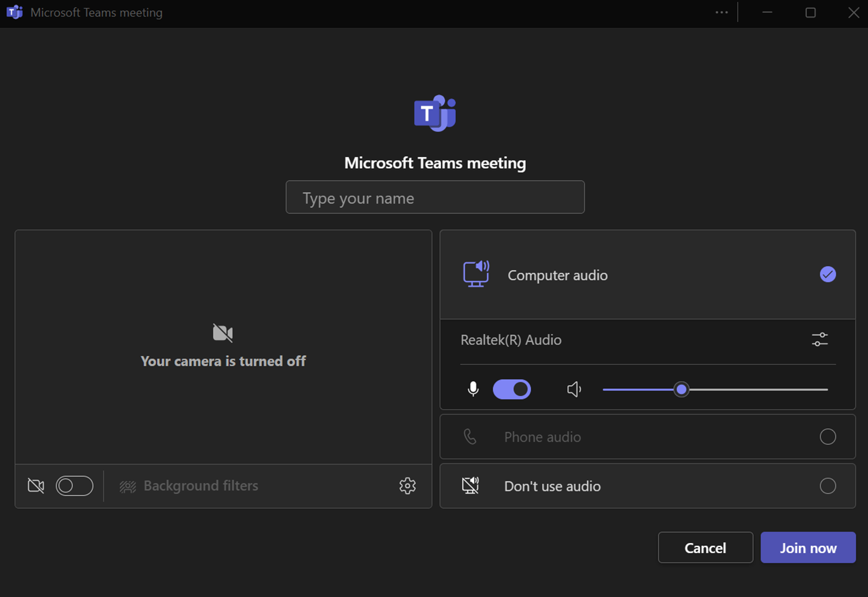The width and height of the screenshot is (868, 597).
Task: Click the microphone icon
Action: tap(473, 389)
